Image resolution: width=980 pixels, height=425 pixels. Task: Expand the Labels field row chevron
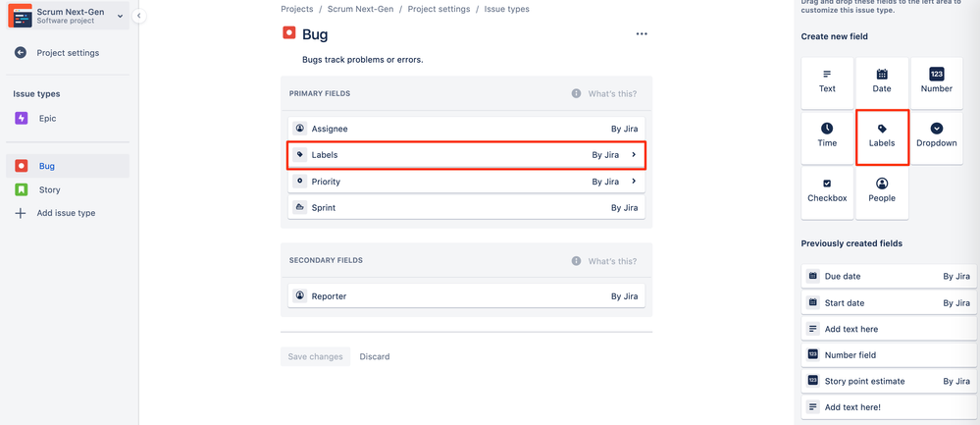pyautogui.click(x=634, y=154)
